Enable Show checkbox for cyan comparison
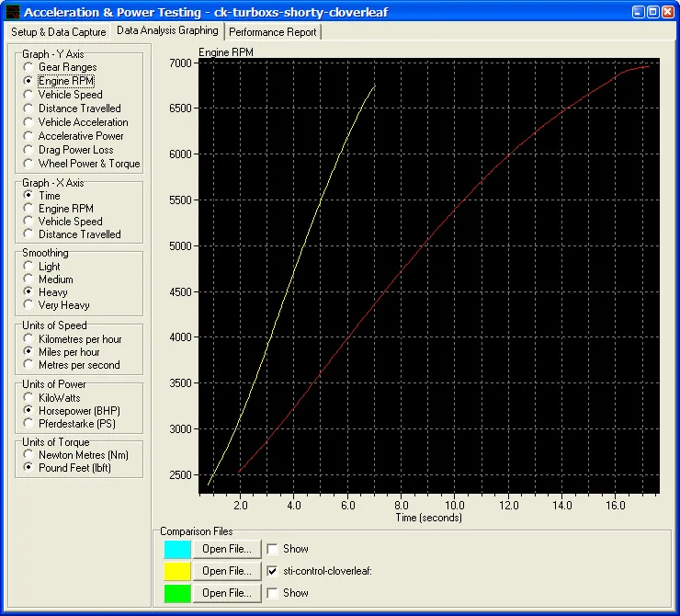 272,549
